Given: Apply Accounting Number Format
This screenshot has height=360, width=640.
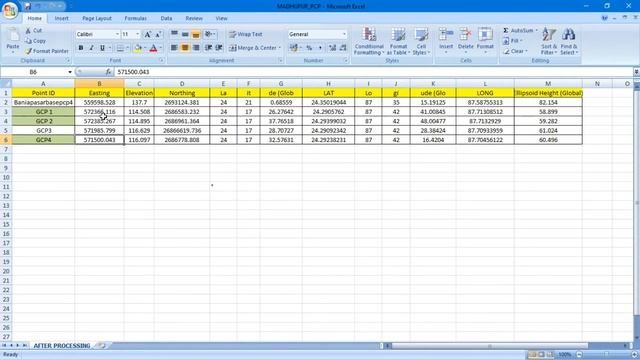Looking at the screenshot, I should tap(293, 48).
